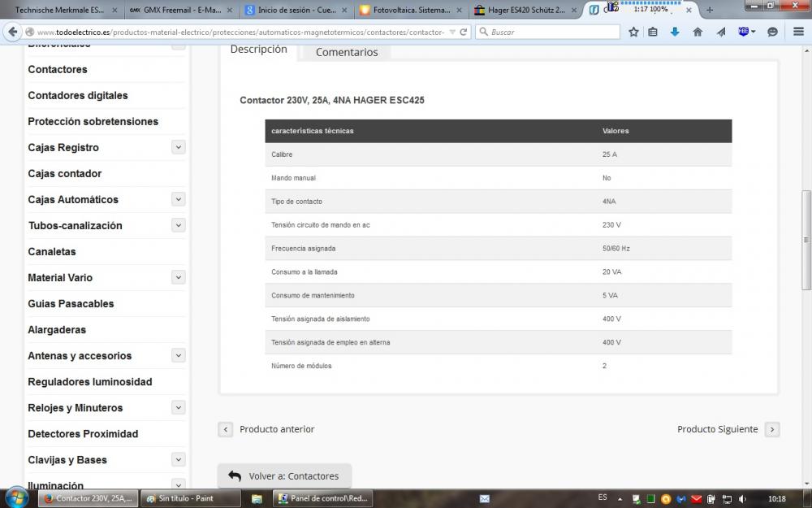
Task: Open the bookmarks list icon
Action: tap(653, 32)
